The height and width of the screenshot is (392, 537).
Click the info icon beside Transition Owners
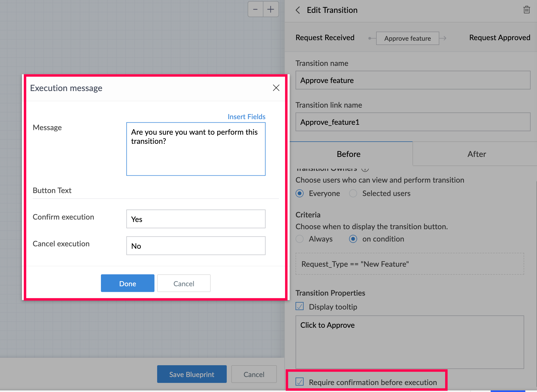(365, 169)
